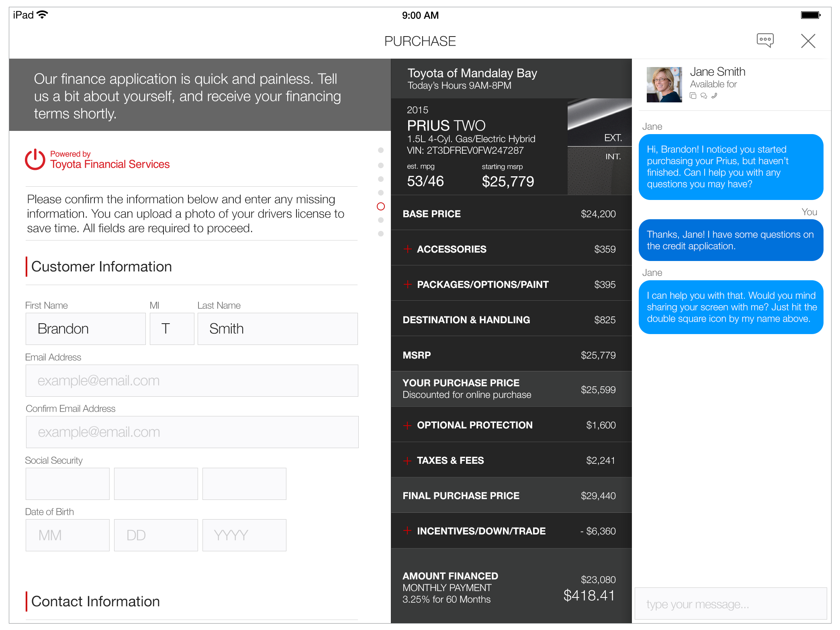The image size is (840, 630).
Task: Select the YOUR PURCHASE PRICE row
Action: pyautogui.click(x=511, y=389)
